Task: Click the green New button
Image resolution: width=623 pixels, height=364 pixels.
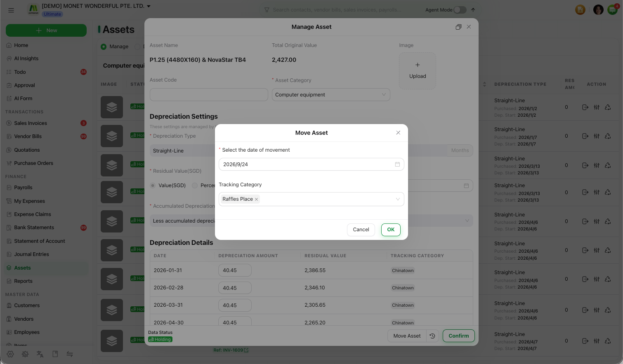Action: 46,31
